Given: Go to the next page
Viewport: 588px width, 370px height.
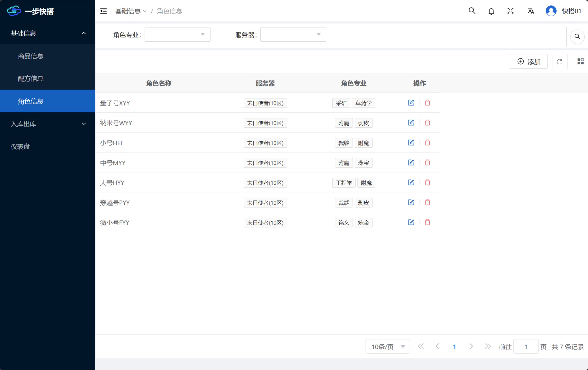Looking at the screenshot, I should click(471, 346).
